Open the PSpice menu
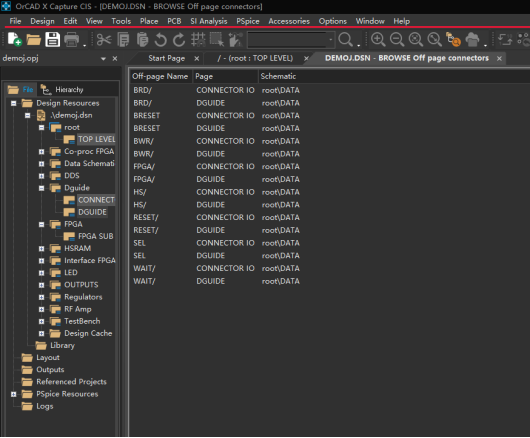530x438 pixels. 248,21
